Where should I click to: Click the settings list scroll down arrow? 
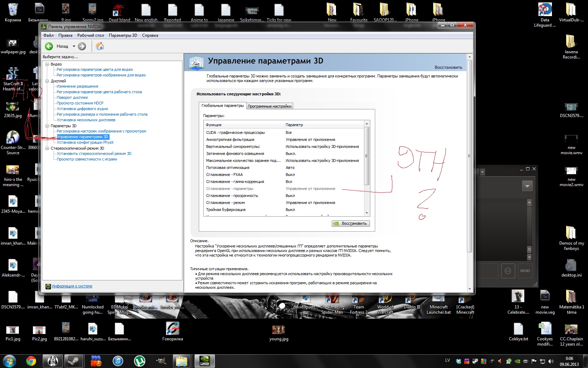click(367, 213)
